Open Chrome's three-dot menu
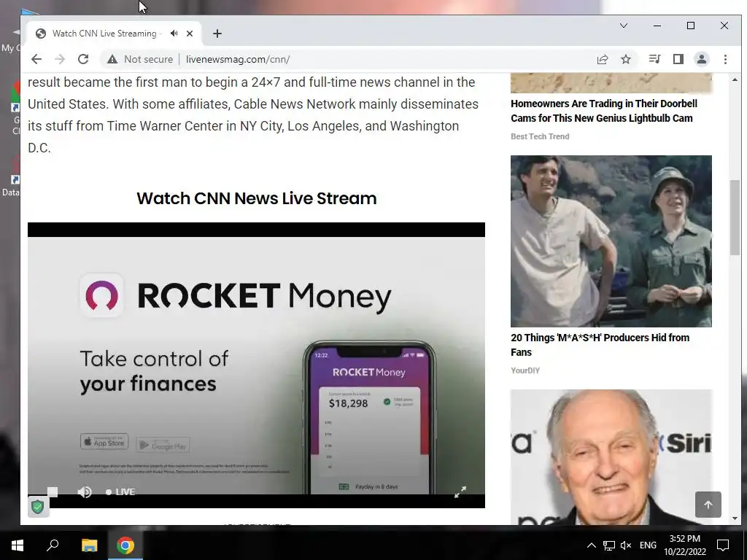The width and height of the screenshot is (747, 560). (x=725, y=59)
